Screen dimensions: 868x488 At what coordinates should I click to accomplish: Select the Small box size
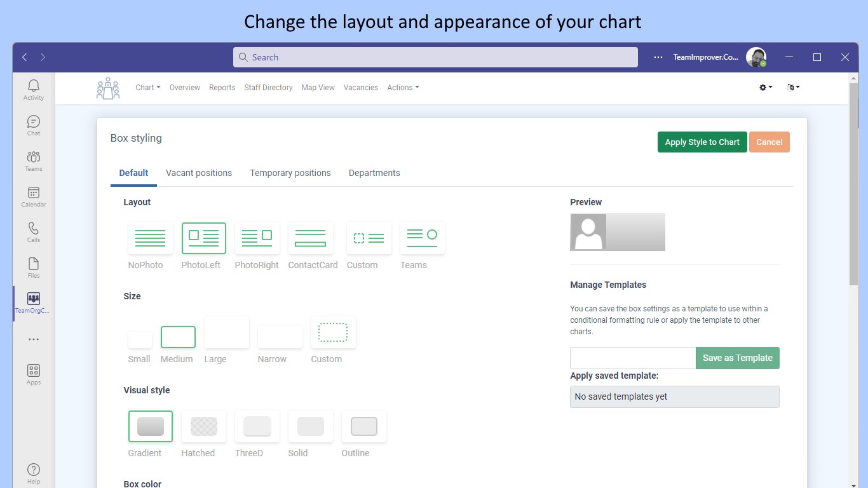(x=140, y=340)
